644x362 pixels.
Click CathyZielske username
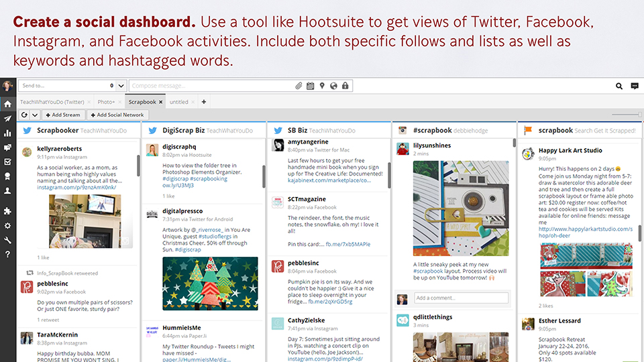(307, 320)
